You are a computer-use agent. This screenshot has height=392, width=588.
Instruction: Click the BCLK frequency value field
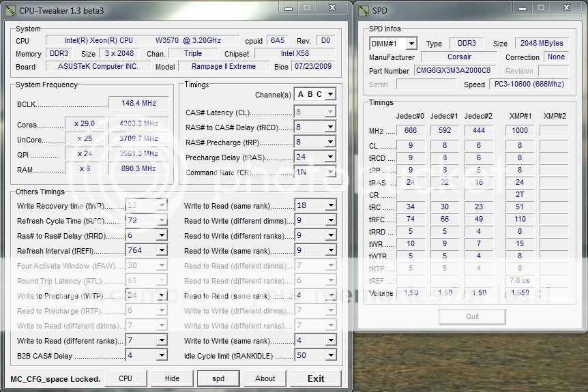coord(138,103)
